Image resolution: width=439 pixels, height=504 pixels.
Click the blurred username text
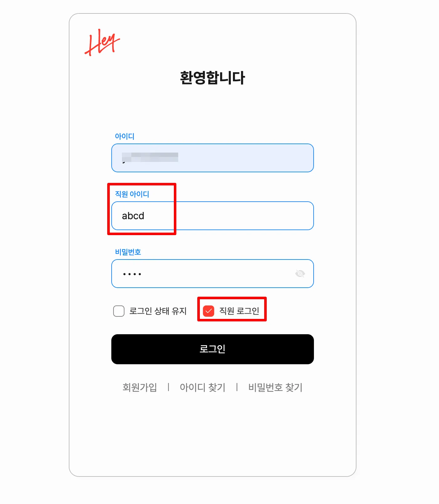pos(150,157)
